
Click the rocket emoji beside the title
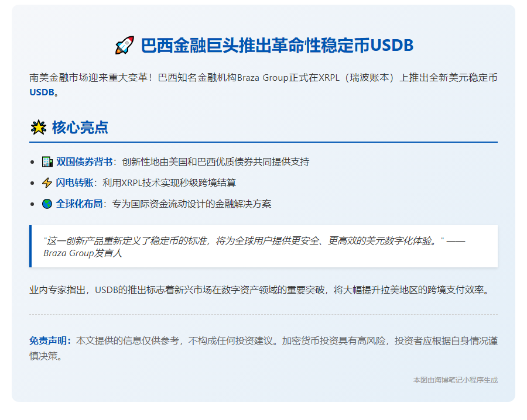pyautogui.click(x=124, y=45)
